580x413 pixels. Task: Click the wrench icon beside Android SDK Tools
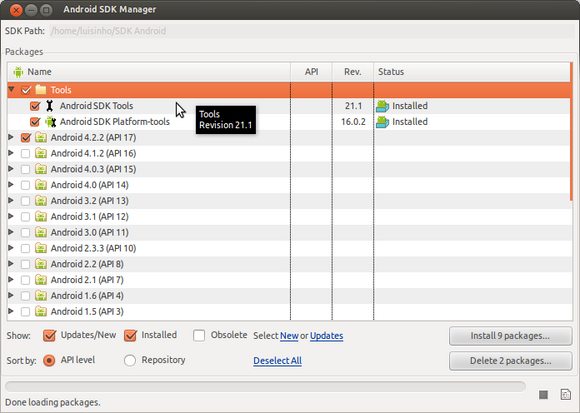click(x=50, y=106)
